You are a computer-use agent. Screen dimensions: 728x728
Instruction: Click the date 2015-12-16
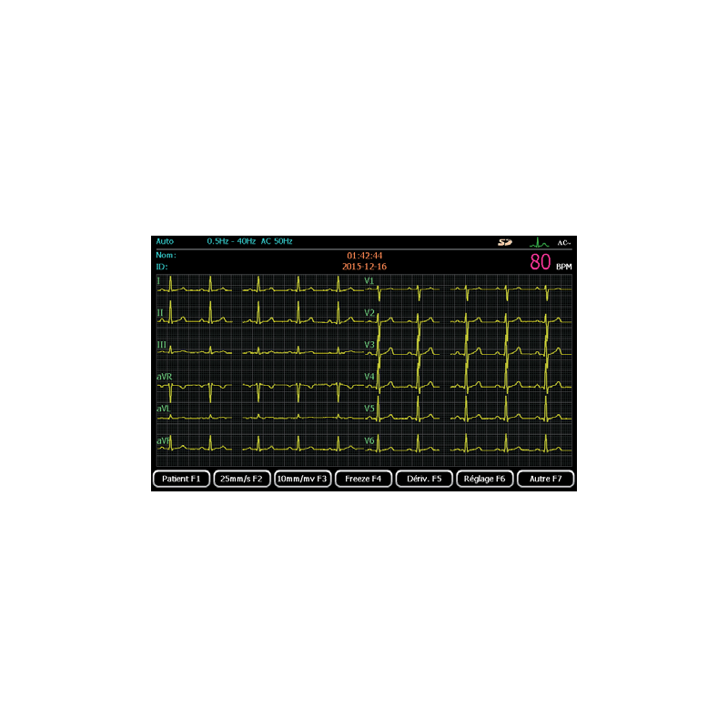[x=365, y=267]
